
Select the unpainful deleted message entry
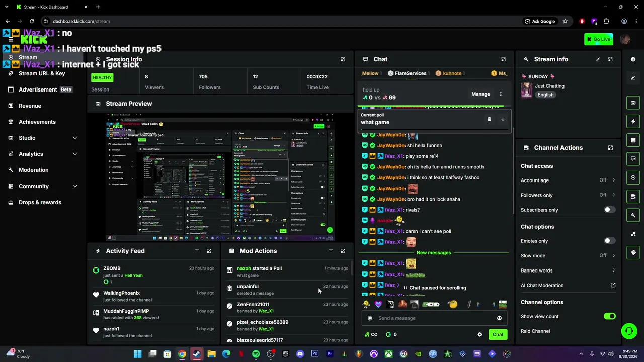pyautogui.click(x=287, y=290)
